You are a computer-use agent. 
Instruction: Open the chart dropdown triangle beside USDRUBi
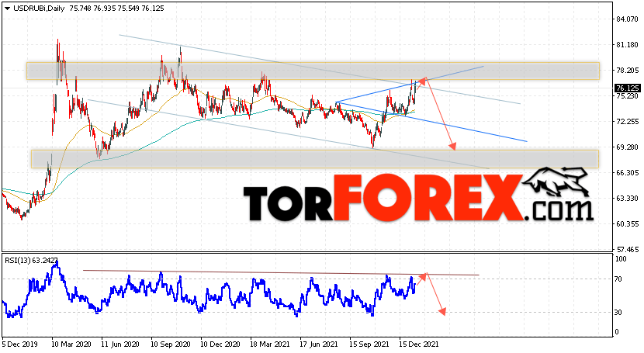coord(7,9)
